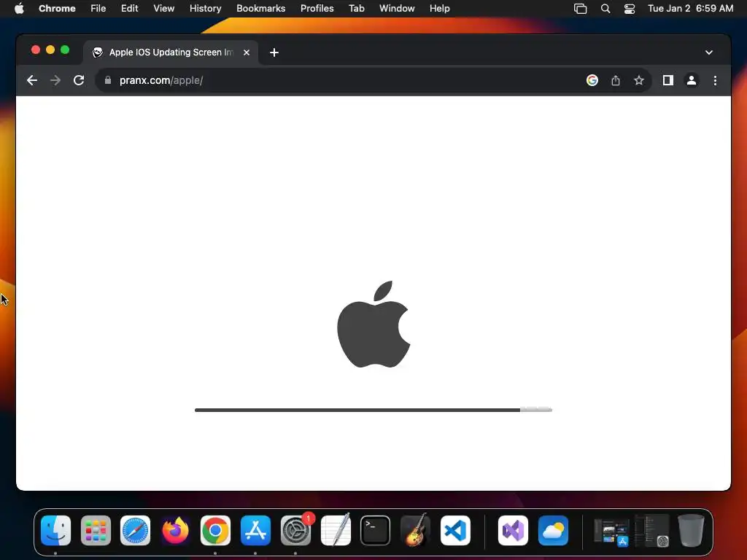Open the View menu

tap(163, 8)
